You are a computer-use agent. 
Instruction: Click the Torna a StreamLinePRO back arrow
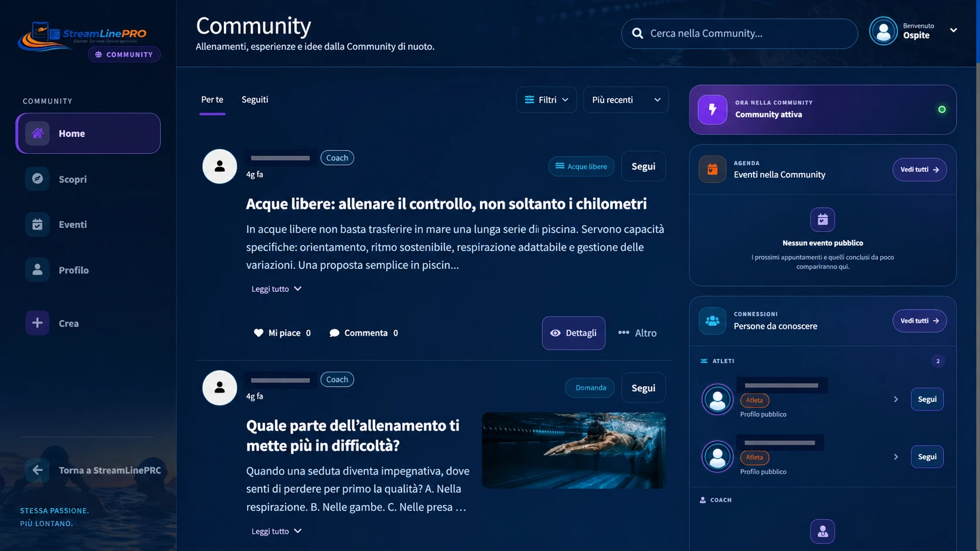[37, 470]
